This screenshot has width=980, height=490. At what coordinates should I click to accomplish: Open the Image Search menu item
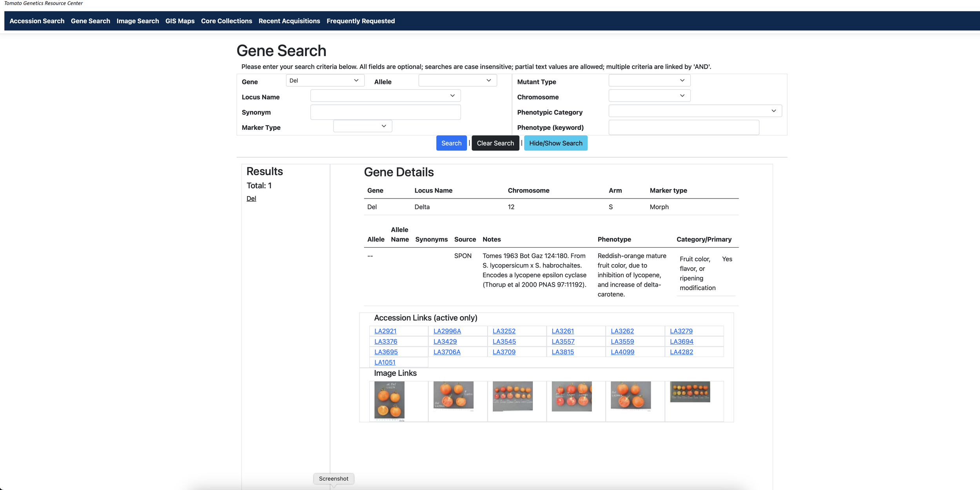138,21
